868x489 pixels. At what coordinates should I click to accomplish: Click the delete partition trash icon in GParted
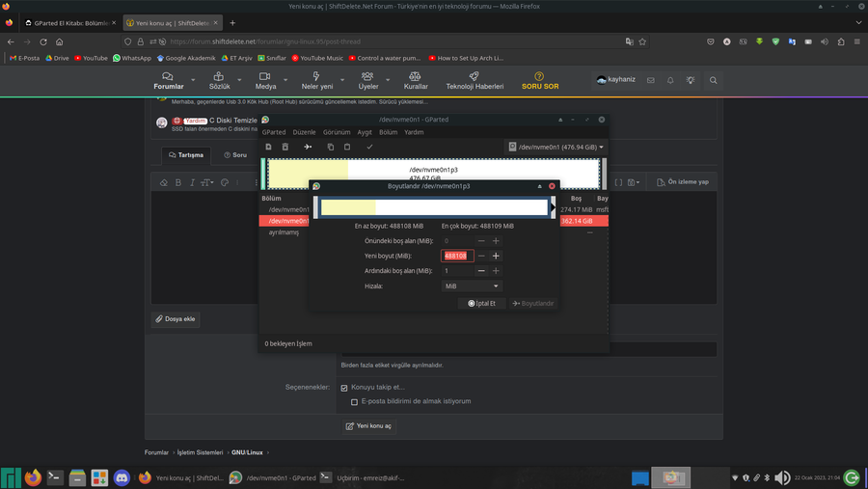[x=285, y=147]
